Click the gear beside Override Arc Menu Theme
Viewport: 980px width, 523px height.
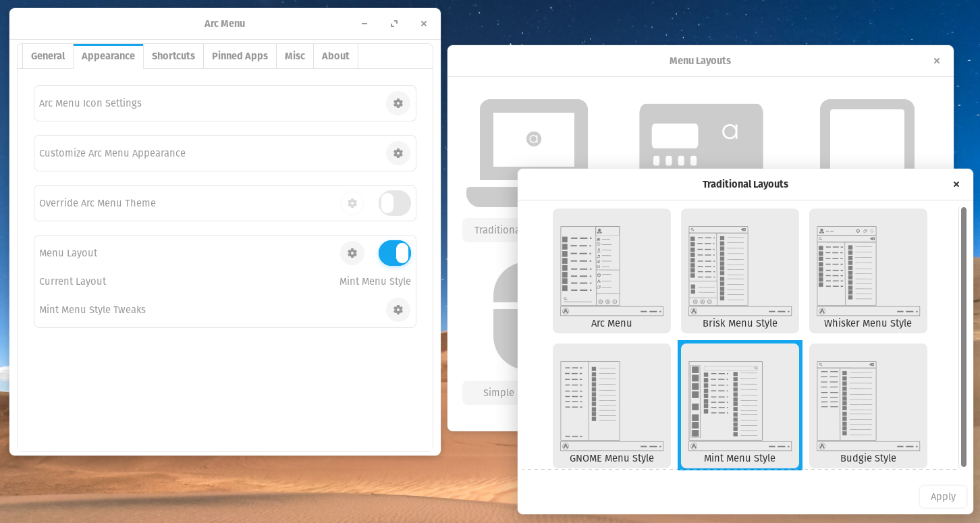pos(352,203)
